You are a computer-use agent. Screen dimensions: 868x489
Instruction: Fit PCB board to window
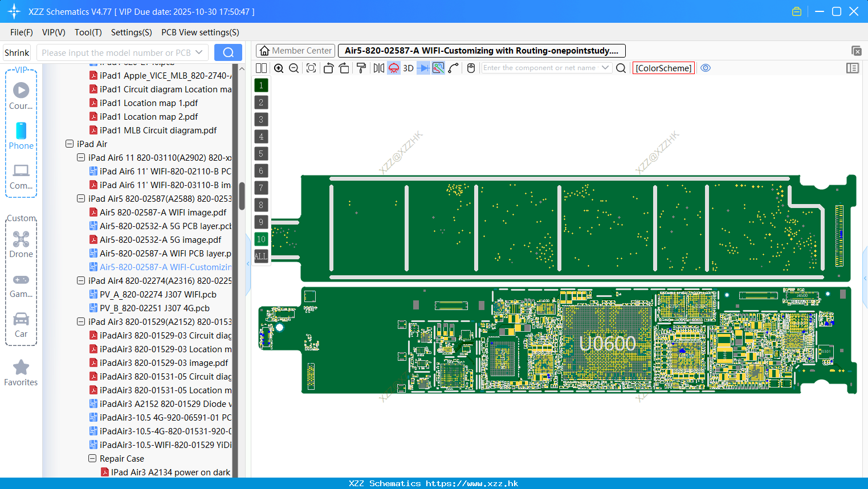[x=311, y=68]
